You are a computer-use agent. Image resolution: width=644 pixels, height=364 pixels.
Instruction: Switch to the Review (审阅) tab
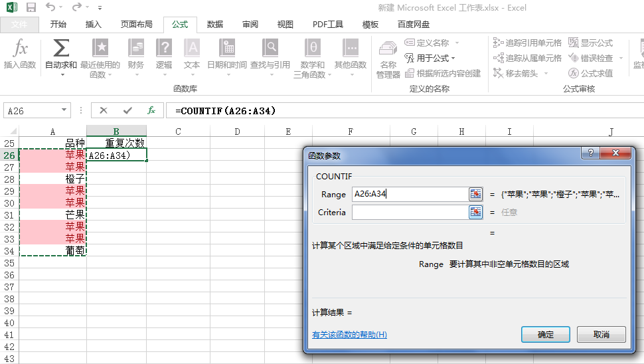250,24
